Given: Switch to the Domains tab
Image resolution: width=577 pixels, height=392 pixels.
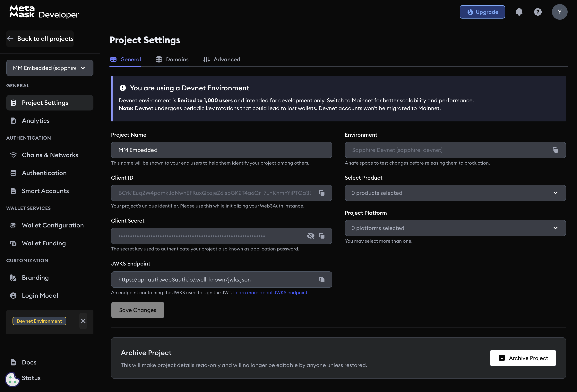Looking at the screenshot, I should (172, 59).
